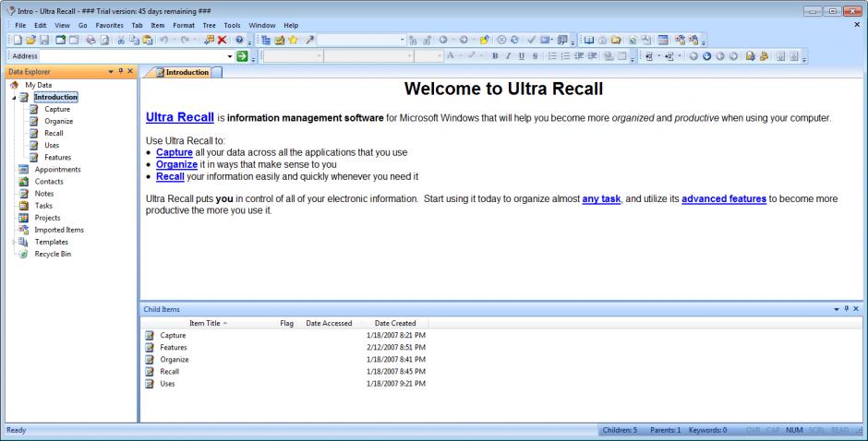
Task: Select Recycle Bin in the tree
Action: pyautogui.click(x=53, y=254)
